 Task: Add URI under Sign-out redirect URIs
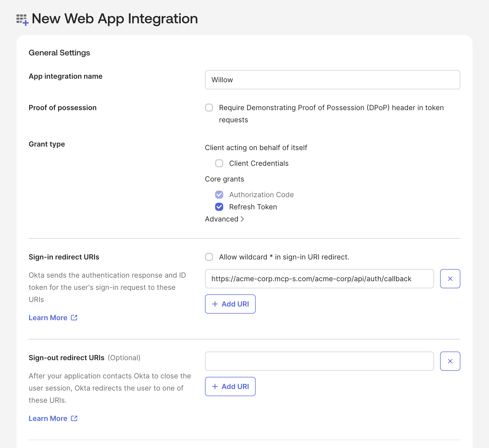coord(230,386)
